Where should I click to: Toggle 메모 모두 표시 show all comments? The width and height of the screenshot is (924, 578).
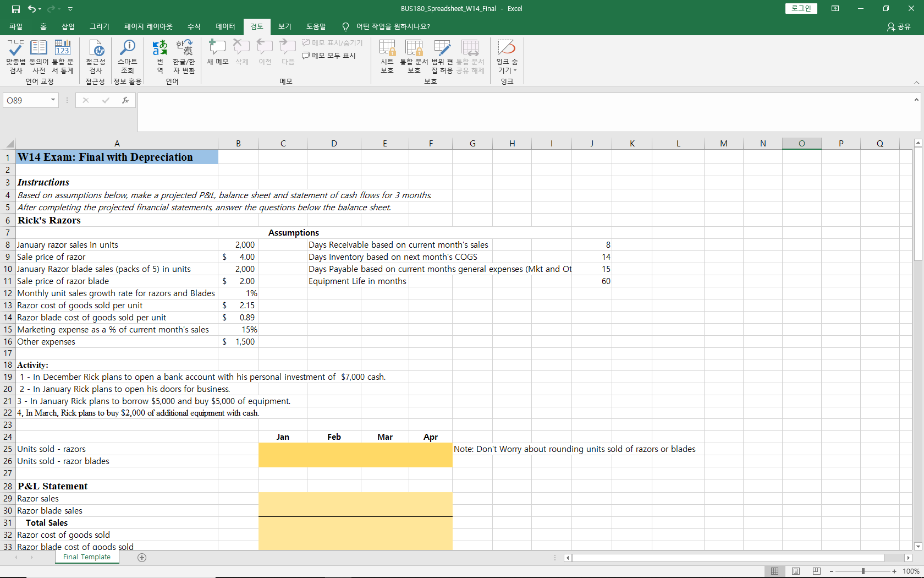[328, 55]
